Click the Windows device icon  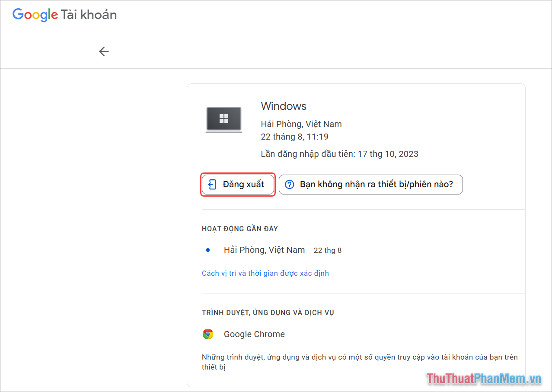pos(223,119)
